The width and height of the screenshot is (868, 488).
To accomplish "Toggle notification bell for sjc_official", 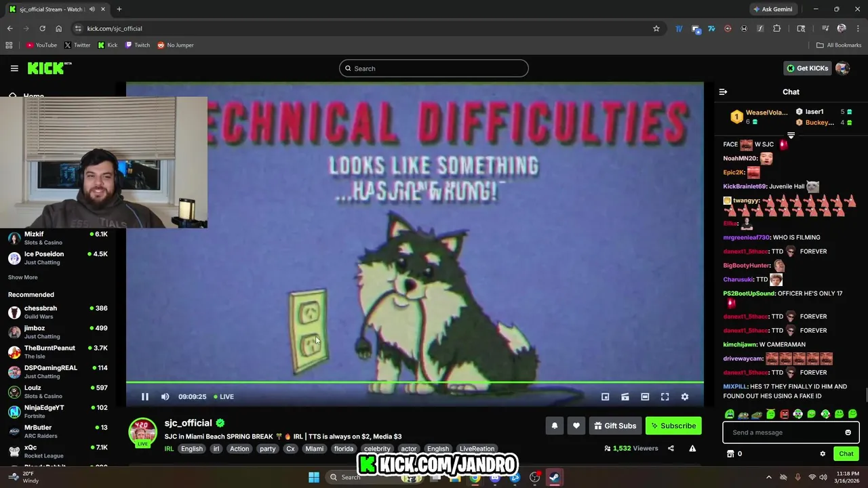I will (554, 426).
